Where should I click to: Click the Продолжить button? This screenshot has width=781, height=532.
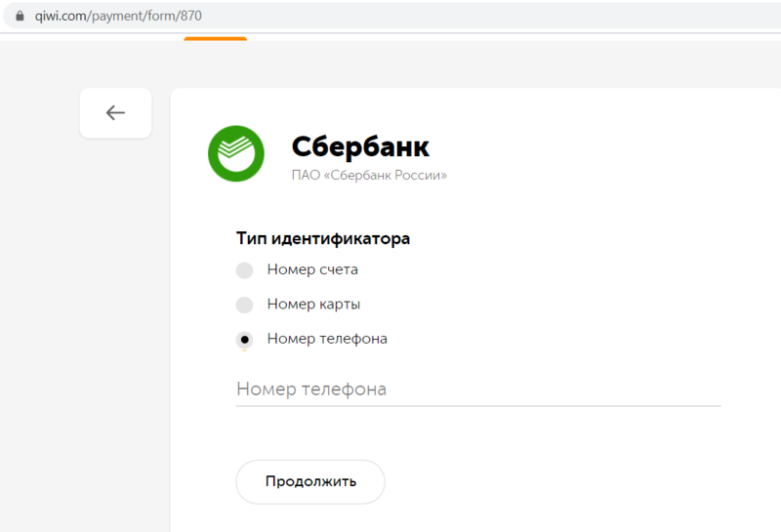coord(310,481)
